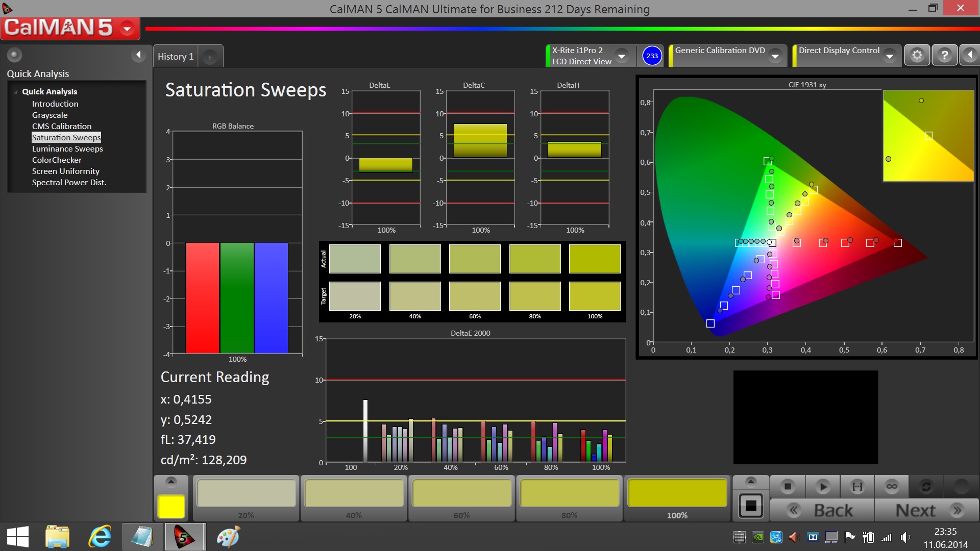Click the Back button
Image resolution: width=980 pixels, height=551 pixels.
(x=823, y=510)
